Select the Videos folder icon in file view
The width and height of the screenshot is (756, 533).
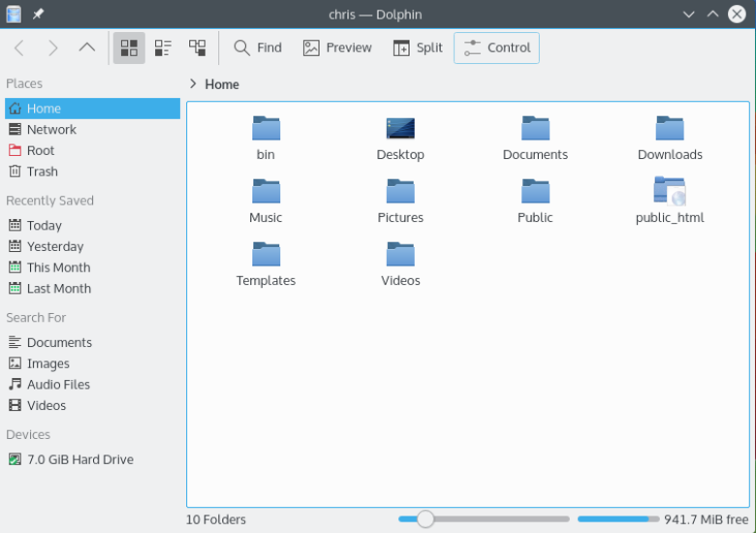pyautogui.click(x=400, y=254)
